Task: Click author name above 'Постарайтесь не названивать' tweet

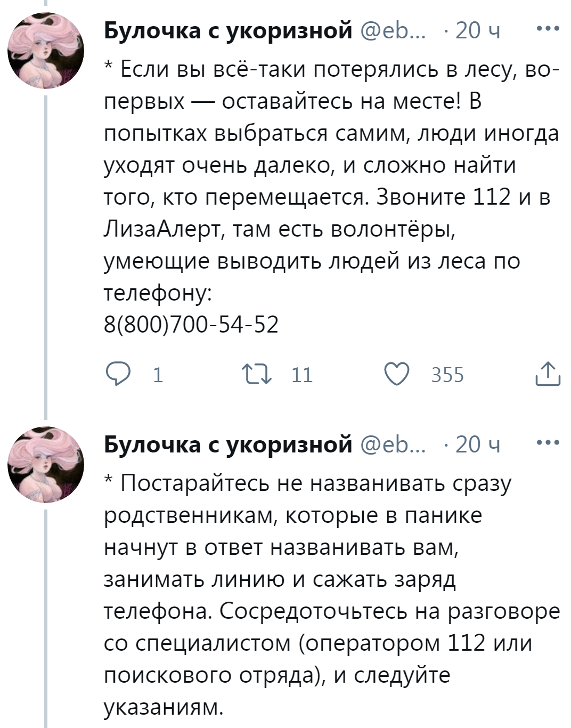Action: point(228,444)
